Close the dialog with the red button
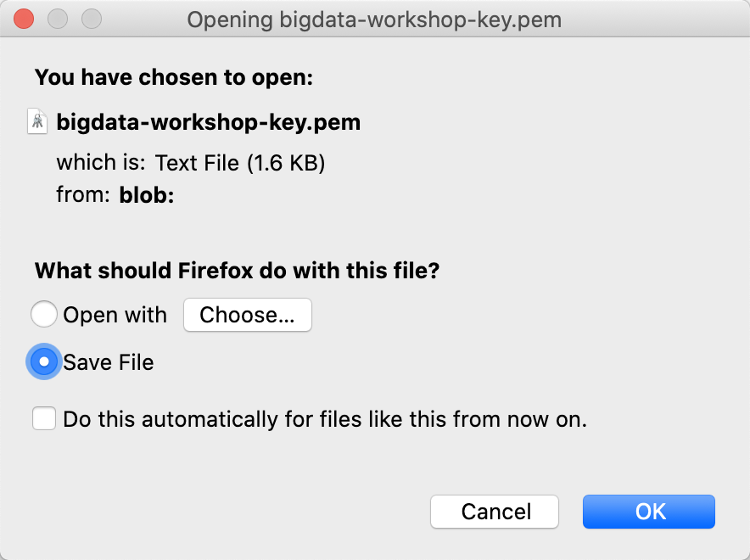 [25, 19]
